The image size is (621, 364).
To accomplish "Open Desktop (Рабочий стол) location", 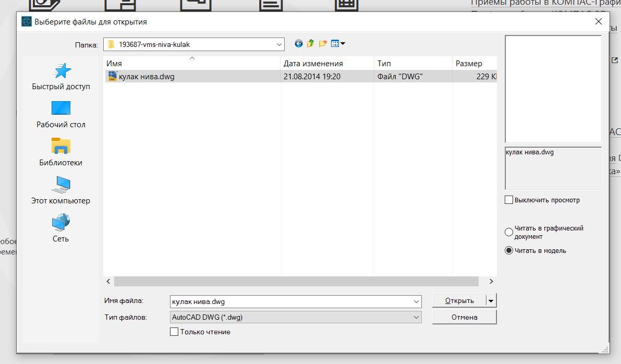I will (x=61, y=115).
